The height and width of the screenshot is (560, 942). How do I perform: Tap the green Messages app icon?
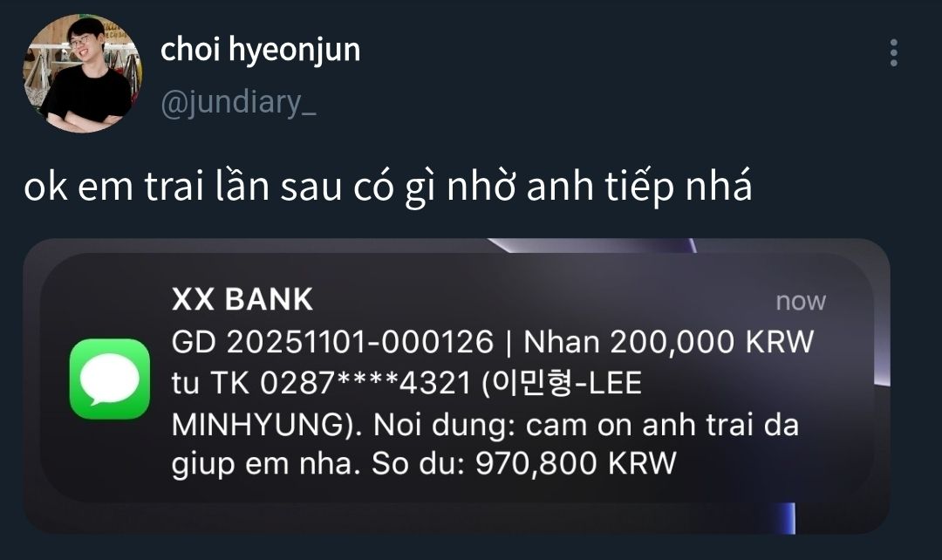pos(109,379)
